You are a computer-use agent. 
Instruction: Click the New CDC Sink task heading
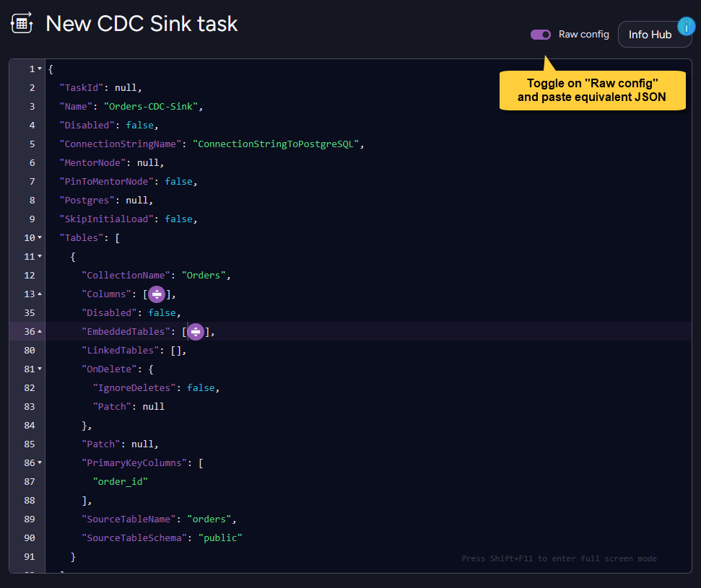[x=141, y=24]
